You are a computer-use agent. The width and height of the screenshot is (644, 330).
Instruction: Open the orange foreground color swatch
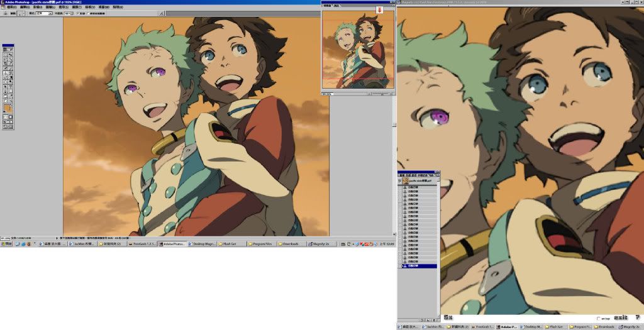pyautogui.click(x=6, y=107)
